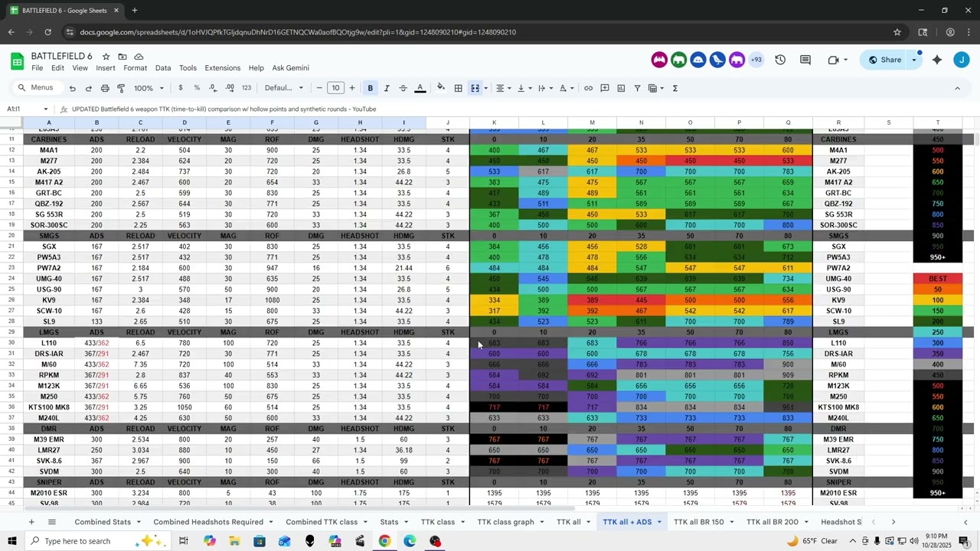Click the Redo toolbar icon
This screenshot has height=551, width=980.
click(89, 88)
